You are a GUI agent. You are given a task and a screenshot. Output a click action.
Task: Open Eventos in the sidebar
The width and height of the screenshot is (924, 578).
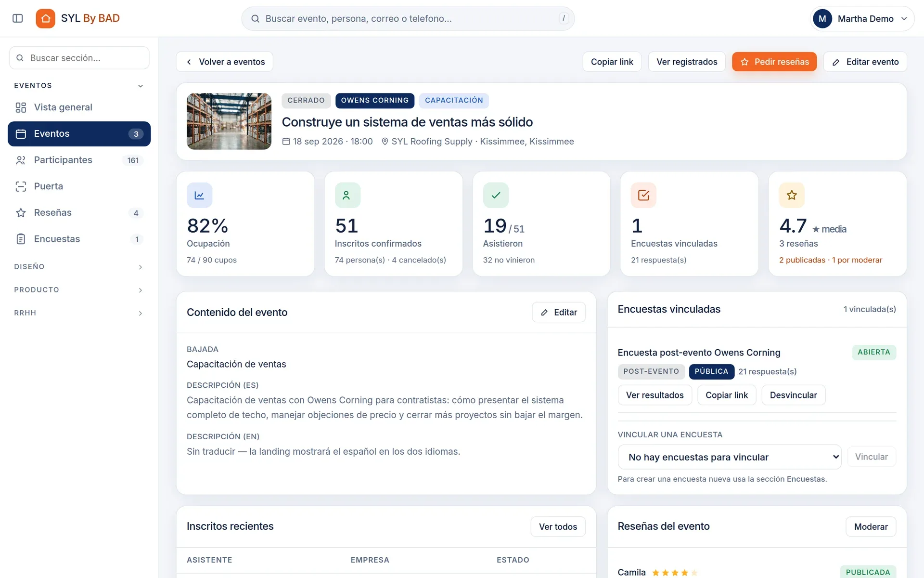pos(79,134)
